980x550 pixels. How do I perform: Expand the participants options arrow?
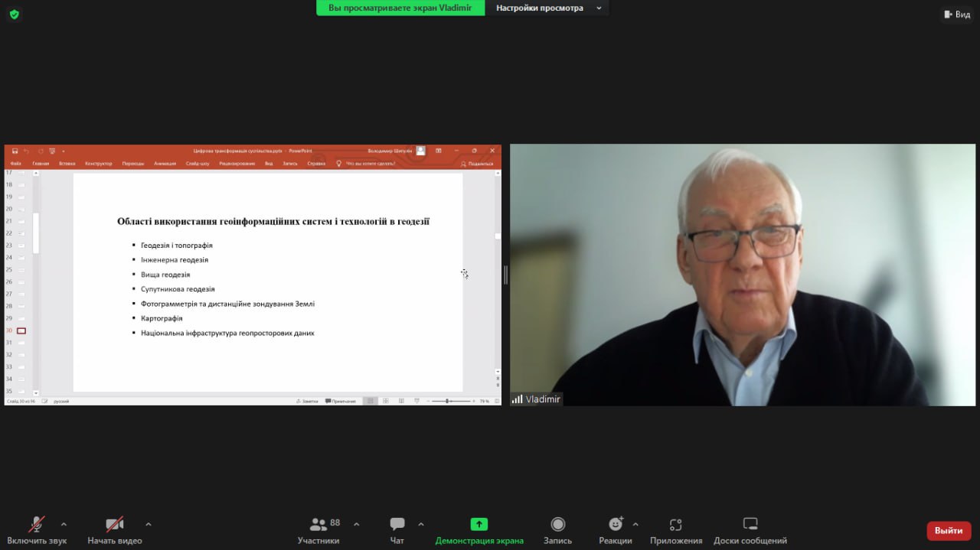[356, 524]
